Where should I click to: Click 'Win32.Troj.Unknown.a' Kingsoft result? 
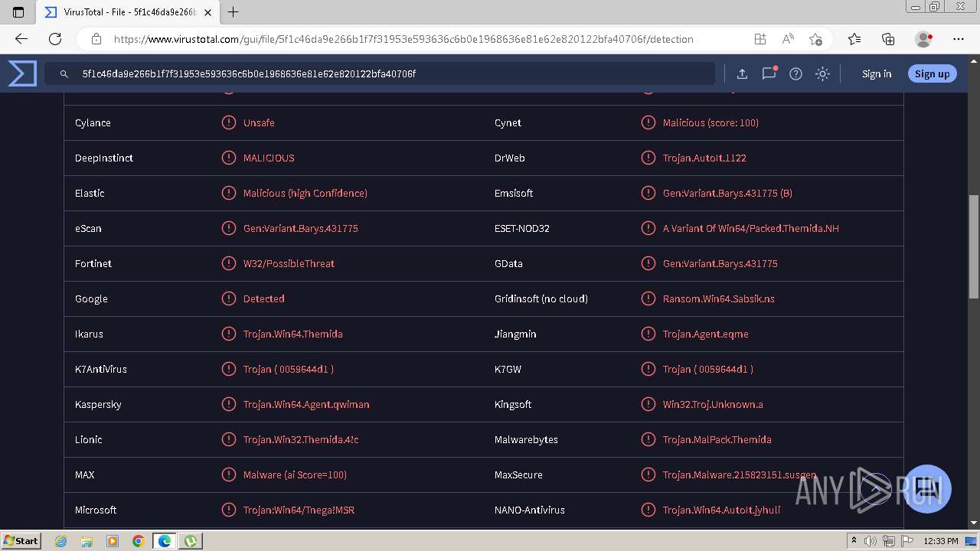713,404
